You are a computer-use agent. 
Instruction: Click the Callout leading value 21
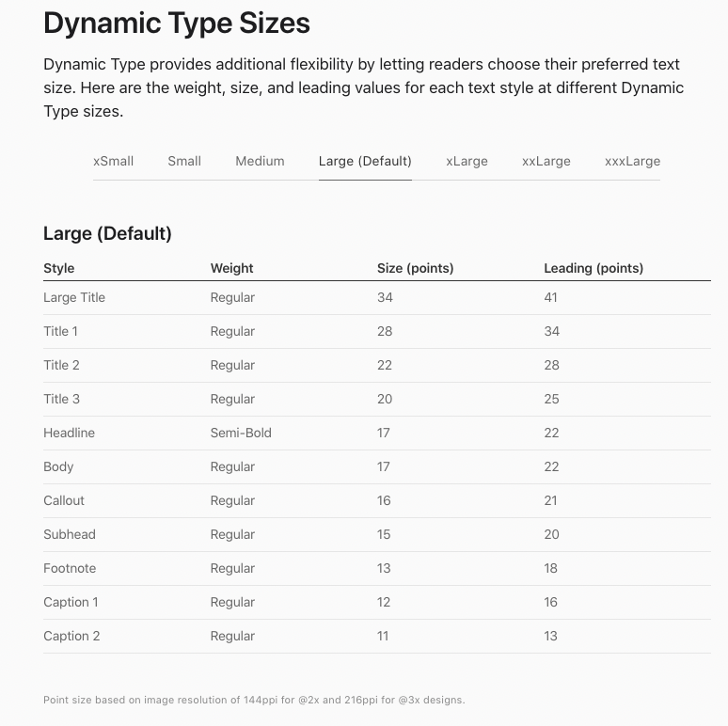pyautogui.click(x=550, y=501)
